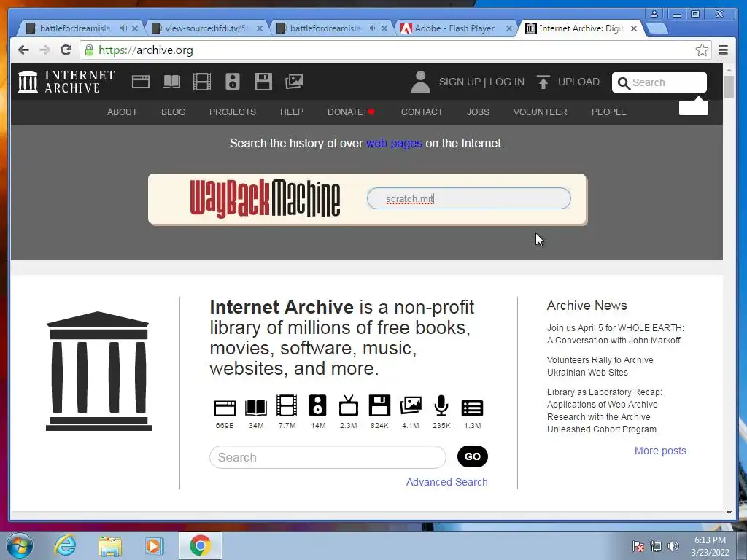Image resolution: width=747 pixels, height=560 pixels.
Task: Click the video icon labeled 7.7M
Action: (x=287, y=405)
